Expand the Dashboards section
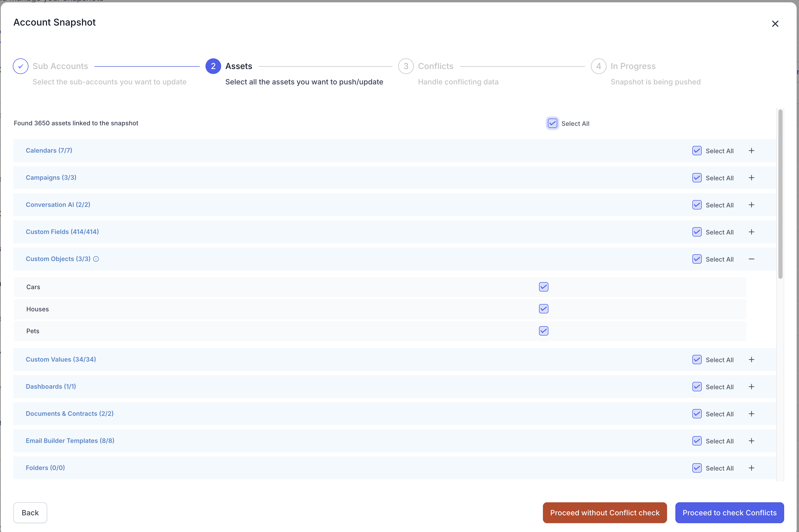The image size is (799, 532). (752, 387)
